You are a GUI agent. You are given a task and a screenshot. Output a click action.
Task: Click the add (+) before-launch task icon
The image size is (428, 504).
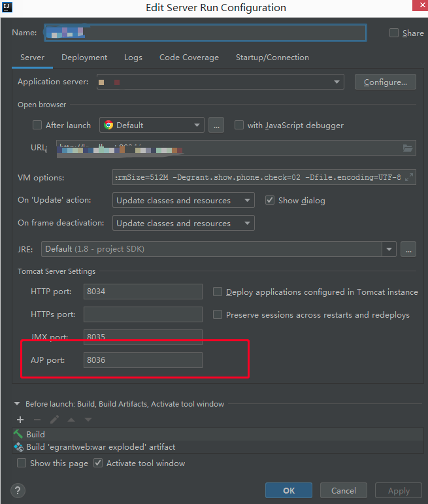click(x=20, y=420)
